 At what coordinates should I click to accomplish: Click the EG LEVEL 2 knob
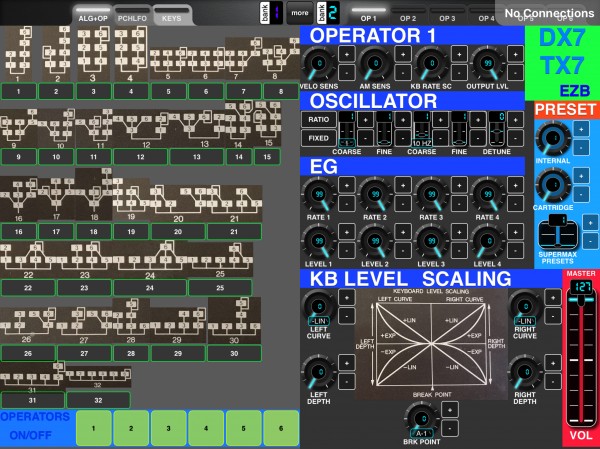coord(375,242)
